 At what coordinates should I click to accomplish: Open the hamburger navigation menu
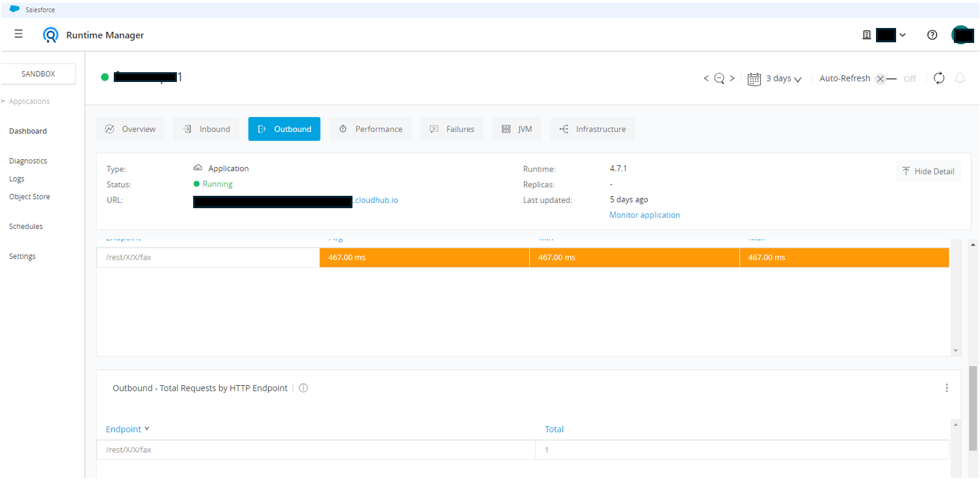18,34
